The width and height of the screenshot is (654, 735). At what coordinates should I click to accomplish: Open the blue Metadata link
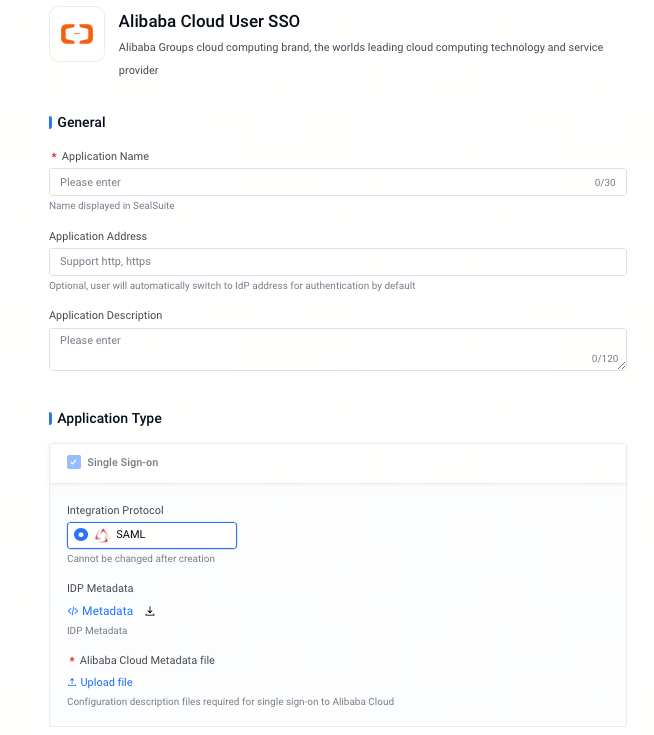107,611
